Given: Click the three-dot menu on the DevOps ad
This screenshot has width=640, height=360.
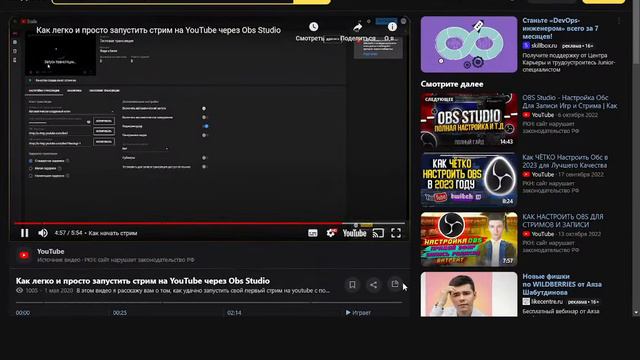Looking at the screenshot, I should point(619,21).
